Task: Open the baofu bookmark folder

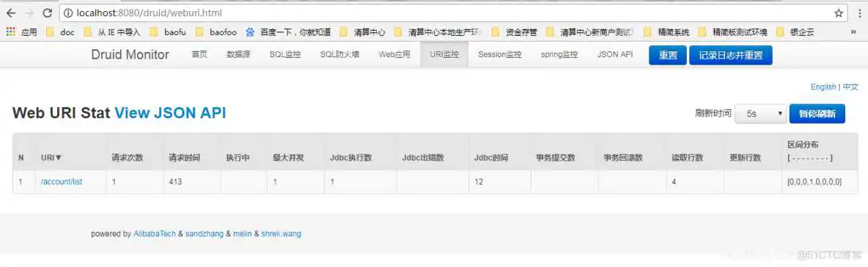Action: click(169, 32)
